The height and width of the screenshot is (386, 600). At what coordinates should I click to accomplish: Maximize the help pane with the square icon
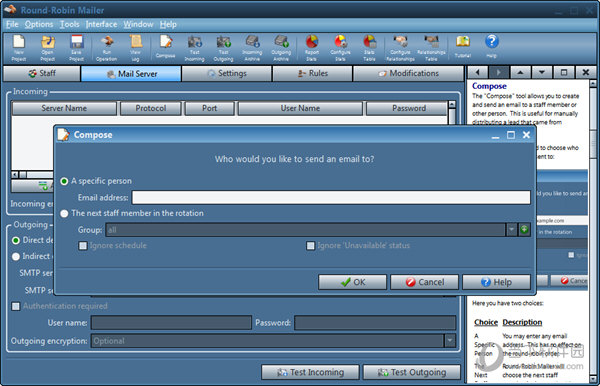pos(563,72)
